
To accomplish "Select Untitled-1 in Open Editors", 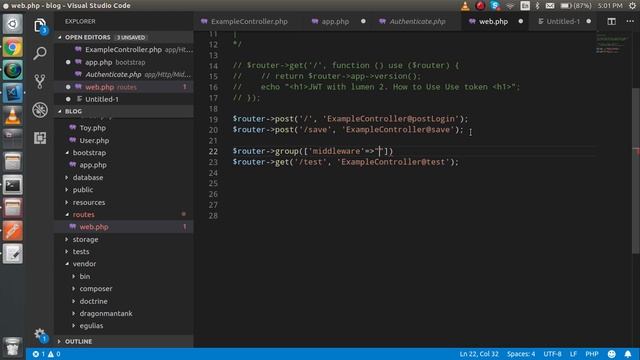I will [x=124, y=99].
